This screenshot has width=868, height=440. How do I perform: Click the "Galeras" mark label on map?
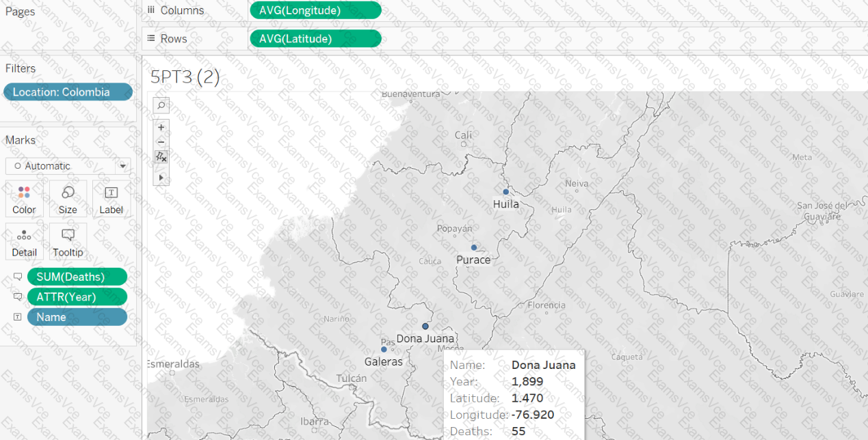(384, 361)
